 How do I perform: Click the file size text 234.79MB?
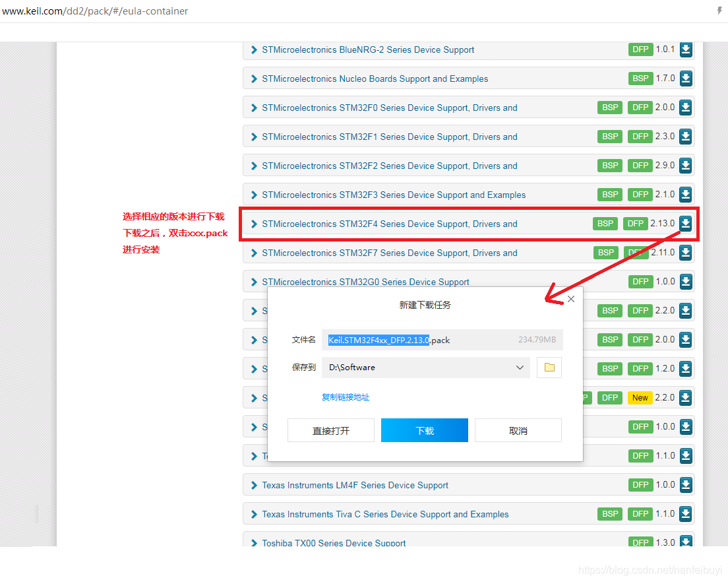click(537, 340)
